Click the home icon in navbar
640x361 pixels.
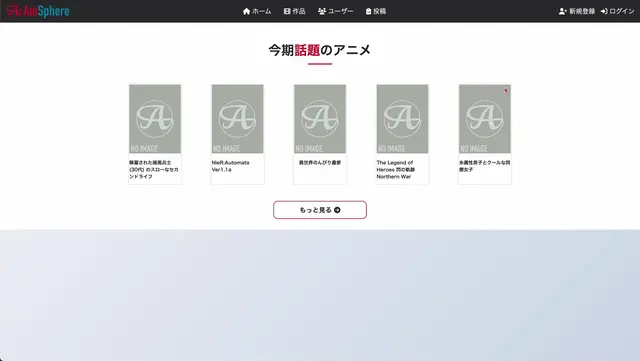246,11
